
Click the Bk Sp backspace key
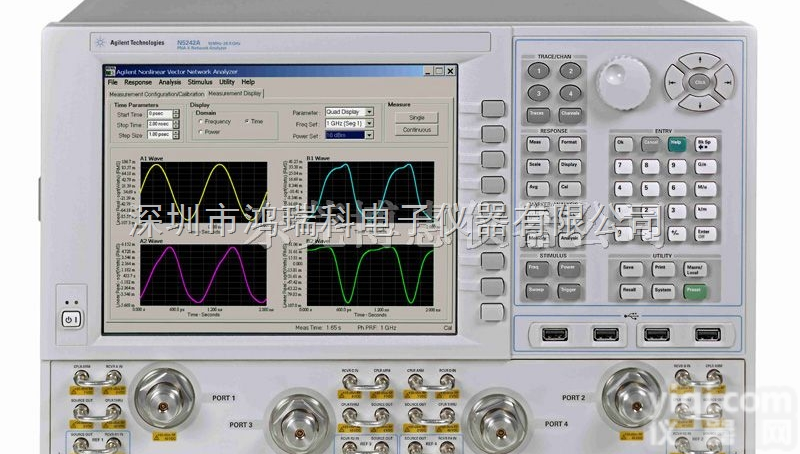(706, 144)
